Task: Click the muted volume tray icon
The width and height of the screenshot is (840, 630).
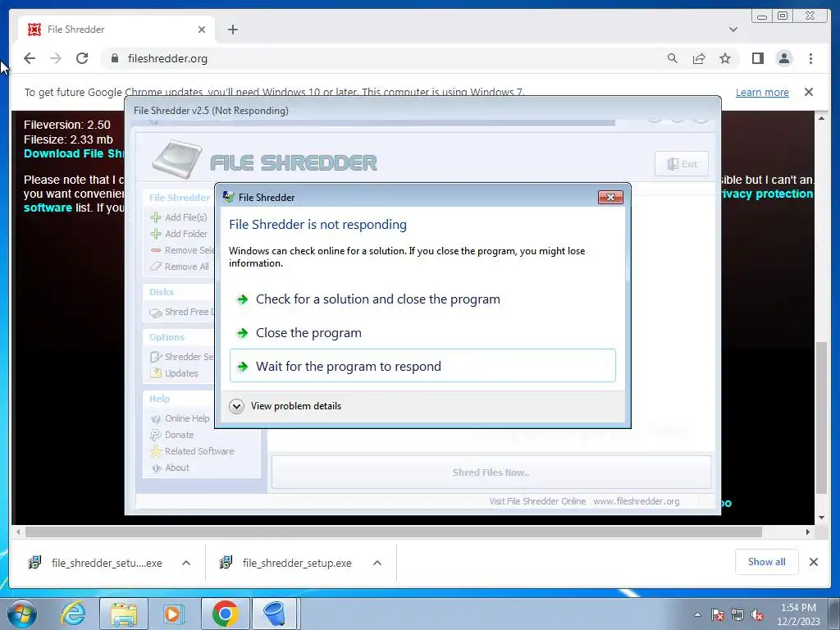Action: click(757, 614)
